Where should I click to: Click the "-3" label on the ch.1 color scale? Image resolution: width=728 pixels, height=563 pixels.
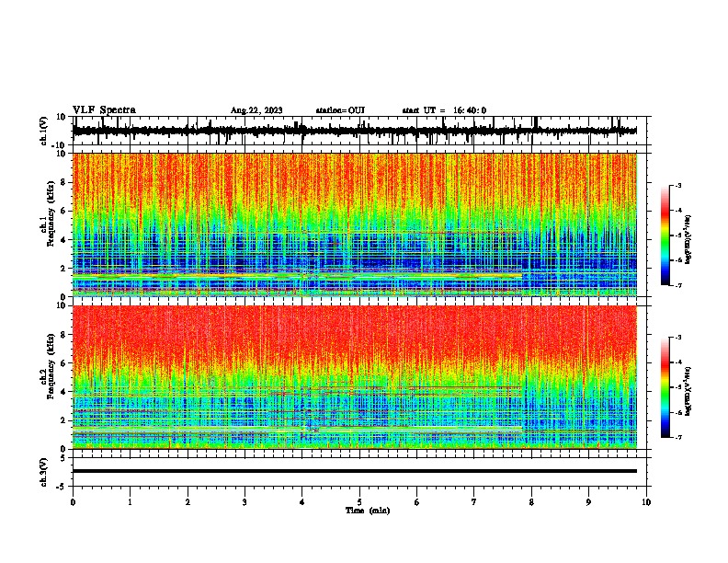[677, 185]
